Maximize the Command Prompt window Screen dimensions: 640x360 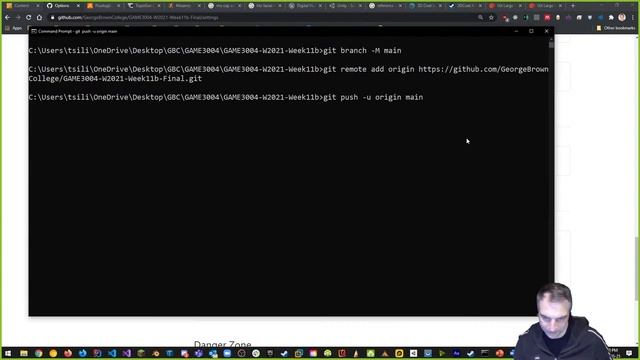(x=531, y=31)
